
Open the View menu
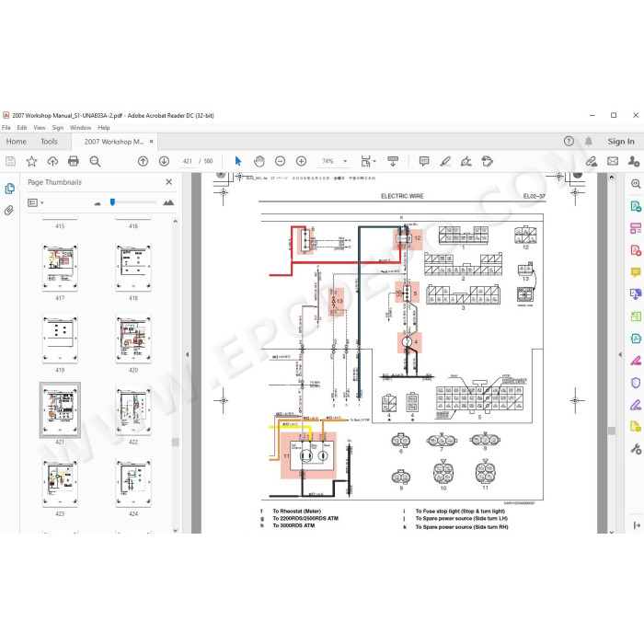(40, 128)
